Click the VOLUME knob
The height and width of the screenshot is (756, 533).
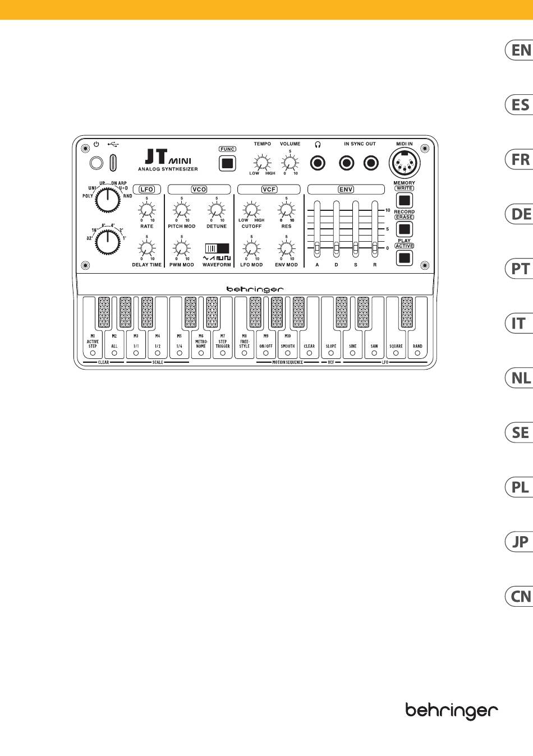290,163
